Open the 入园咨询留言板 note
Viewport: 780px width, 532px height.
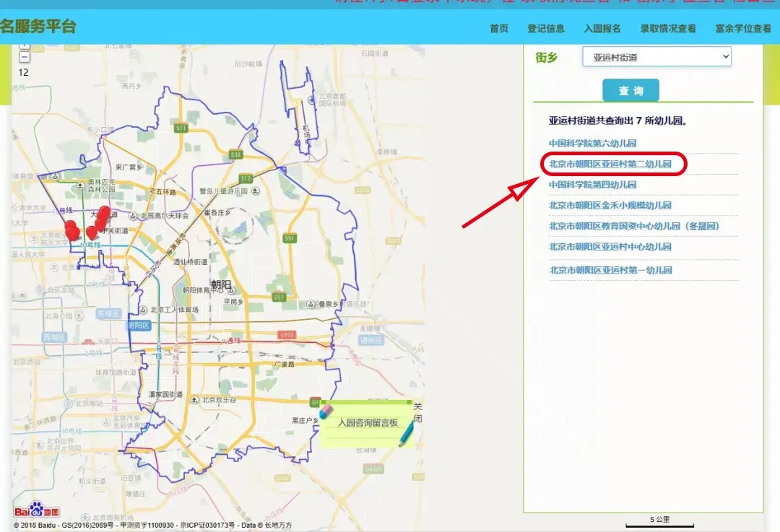coord(368,422)
